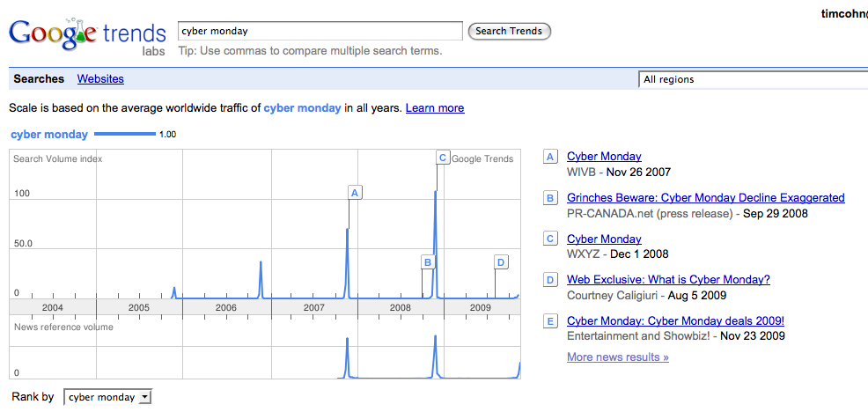
Task: Expand the Rank by cyber monday dropdown
Action: coord(108,397)
